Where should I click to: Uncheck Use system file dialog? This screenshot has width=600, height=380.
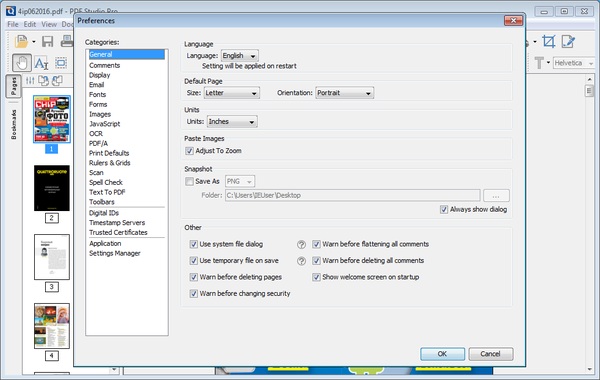[194, 244]
